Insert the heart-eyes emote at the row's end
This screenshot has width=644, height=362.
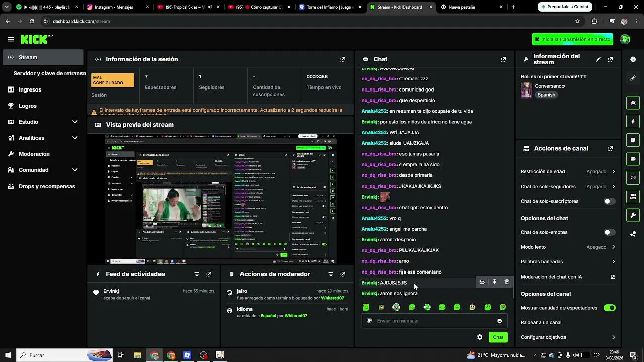click(x=503, y=307)
